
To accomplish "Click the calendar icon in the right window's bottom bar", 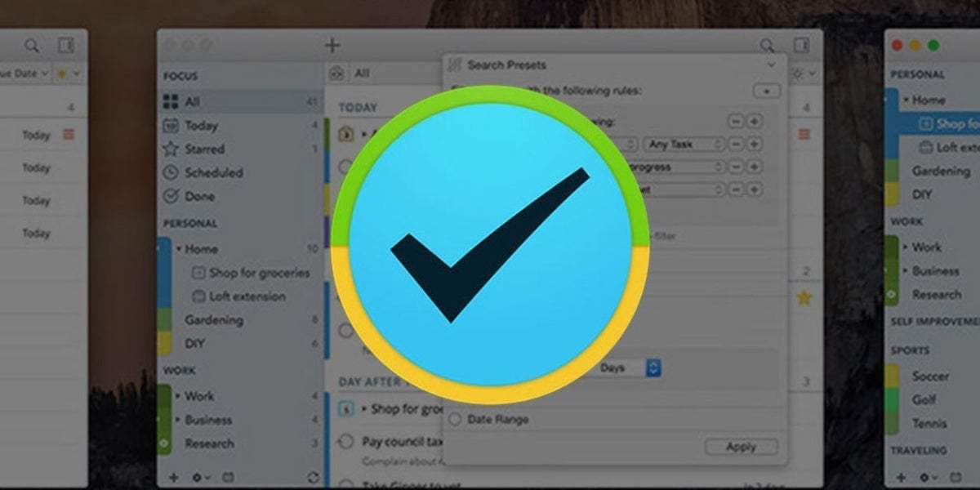I will 956,477.
